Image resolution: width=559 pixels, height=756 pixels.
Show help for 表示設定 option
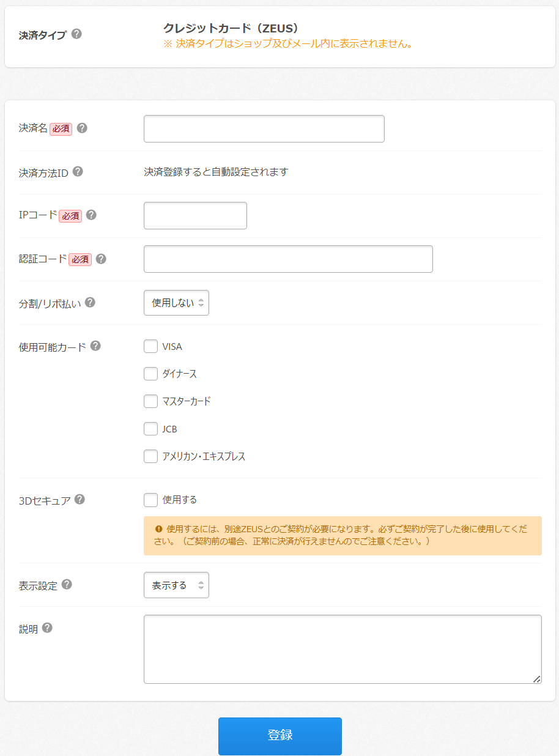pyautogui.click(x=67, y=584)
